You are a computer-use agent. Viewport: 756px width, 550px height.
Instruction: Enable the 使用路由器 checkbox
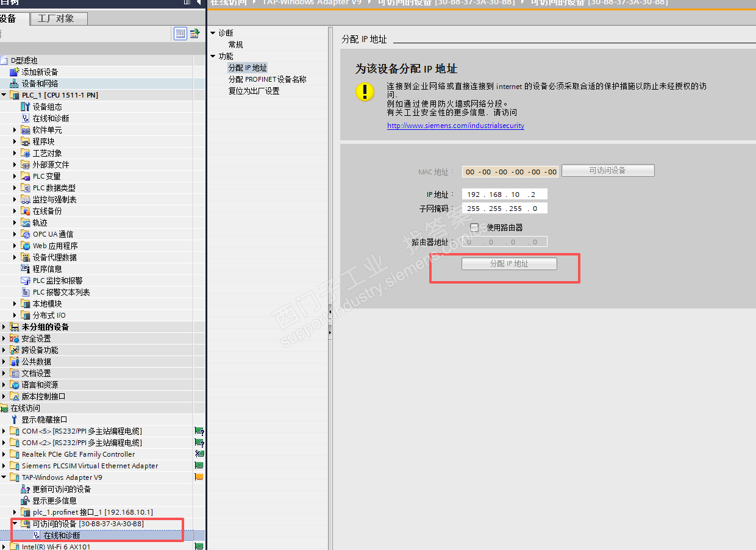click(474, 227)
